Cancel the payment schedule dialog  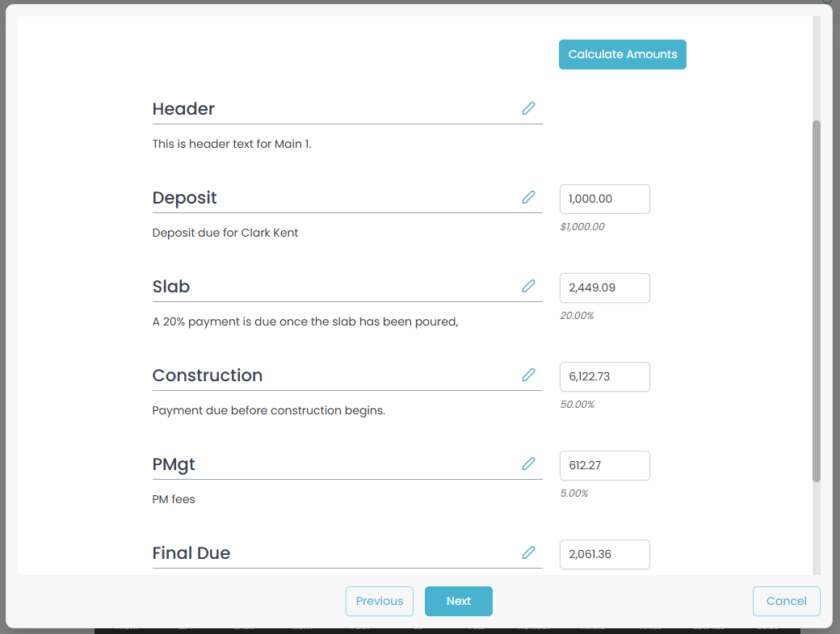click(786, 601)
